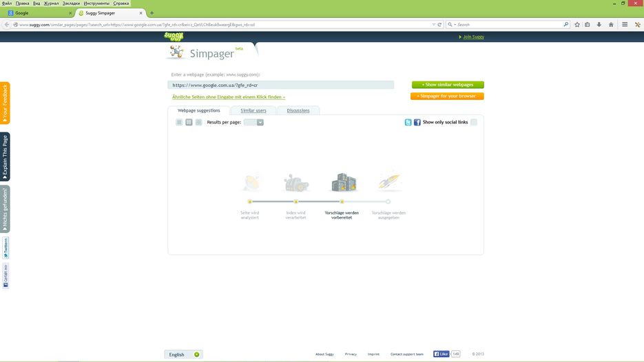Open the Инструменты menu
Viewport: 644px width, 362px height.
(x=96, y=3)
